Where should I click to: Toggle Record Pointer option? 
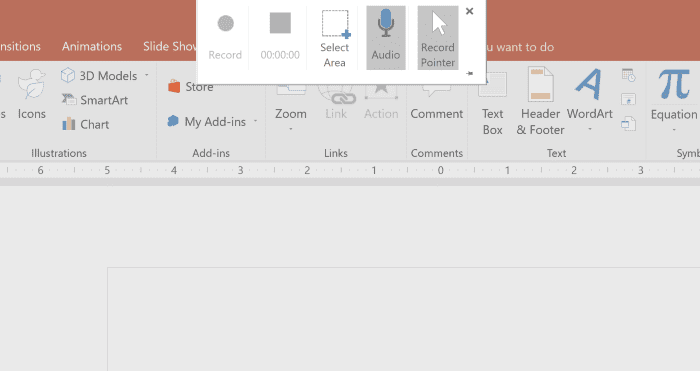point(438,38)
